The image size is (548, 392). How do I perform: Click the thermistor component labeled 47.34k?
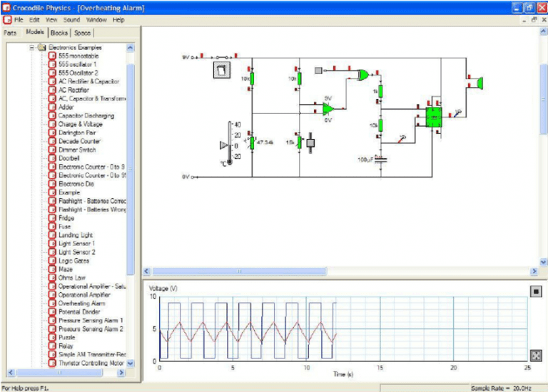[252, 143]
